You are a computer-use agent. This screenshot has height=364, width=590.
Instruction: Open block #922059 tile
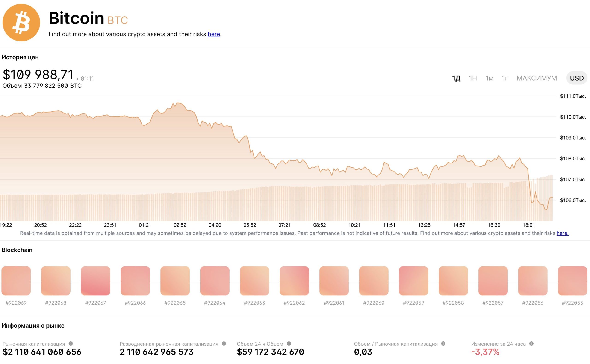(x=413, y=281)
